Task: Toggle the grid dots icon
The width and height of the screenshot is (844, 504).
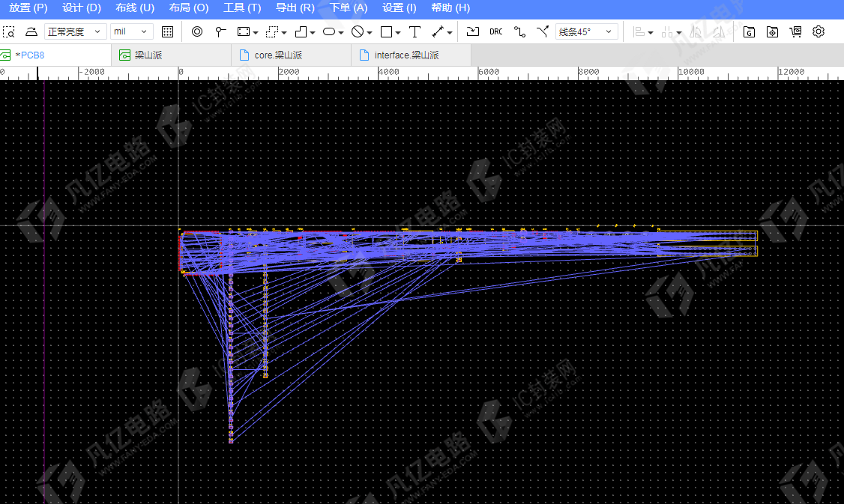Action: (x=167, y=31)
